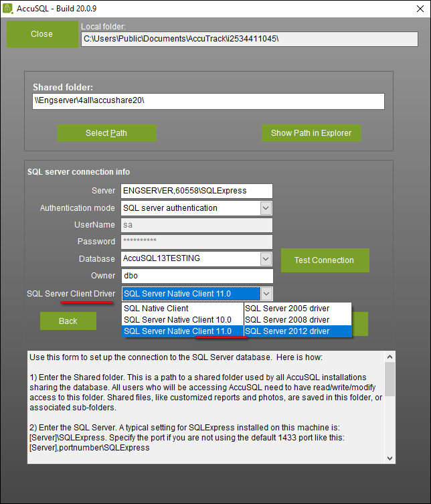The height and width of the screenshot is (504, 431).
Task: Click the Shared folder label
Action: point(63,88)
